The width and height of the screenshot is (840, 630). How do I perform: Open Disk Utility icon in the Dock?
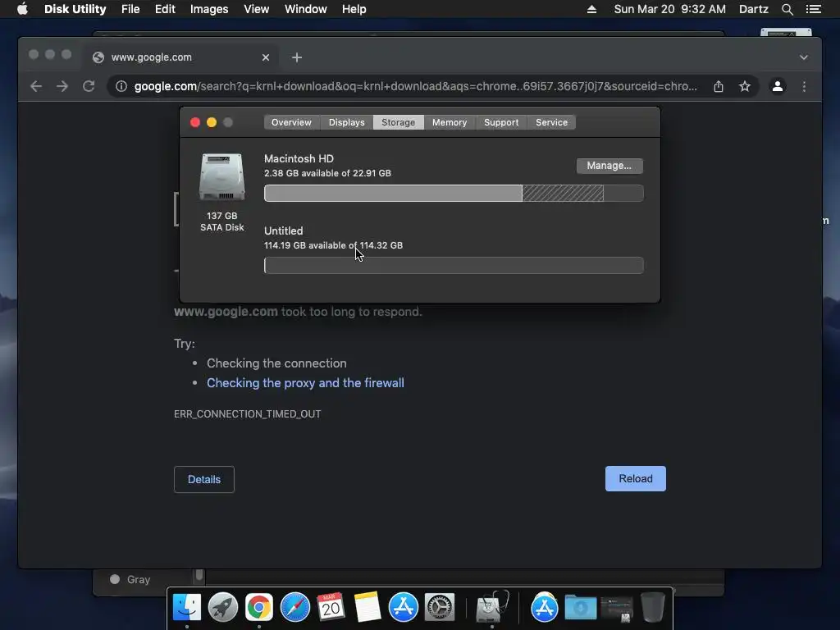[x=492, y=607]
